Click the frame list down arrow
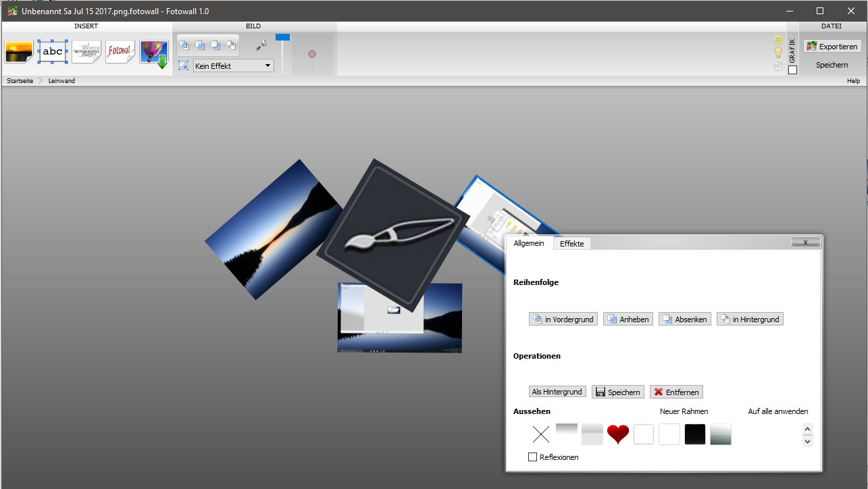 [x=808, y=441]
